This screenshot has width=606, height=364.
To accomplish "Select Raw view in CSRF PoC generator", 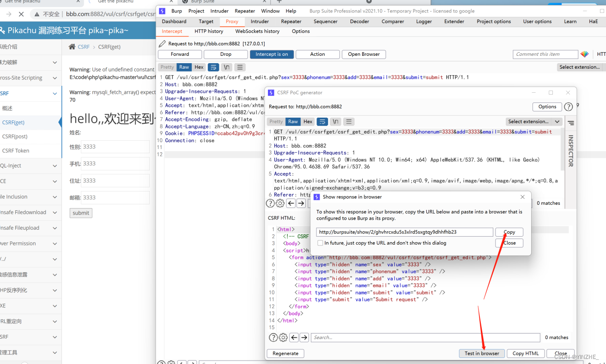I will pyautogui.click(x=293, y=122).
